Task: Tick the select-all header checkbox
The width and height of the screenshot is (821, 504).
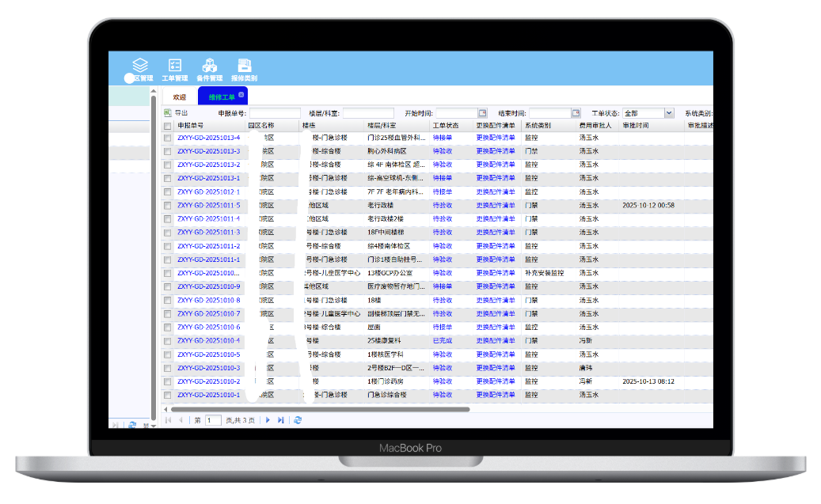Action: pyautogui.click(x=167, y=126)
